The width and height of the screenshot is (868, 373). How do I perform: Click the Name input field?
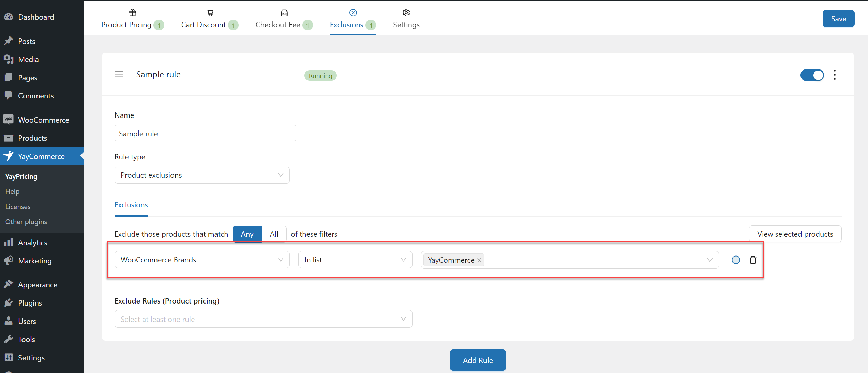click(x=205, y=133)
